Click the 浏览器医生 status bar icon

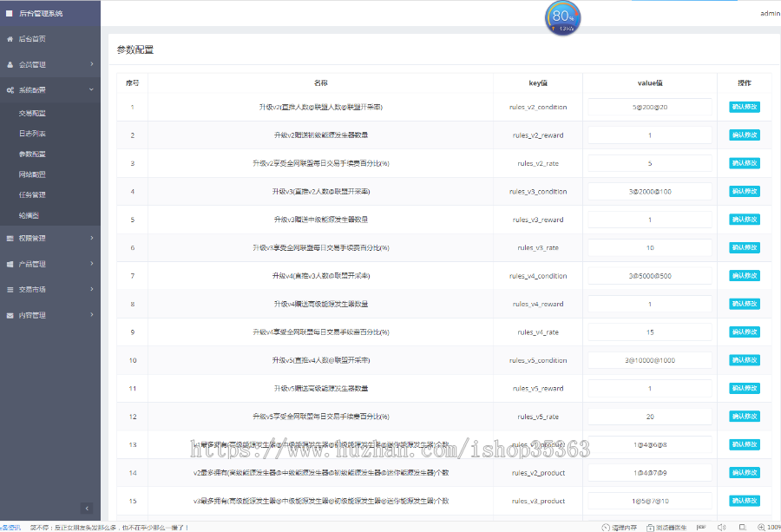click(x=651, y=528)
